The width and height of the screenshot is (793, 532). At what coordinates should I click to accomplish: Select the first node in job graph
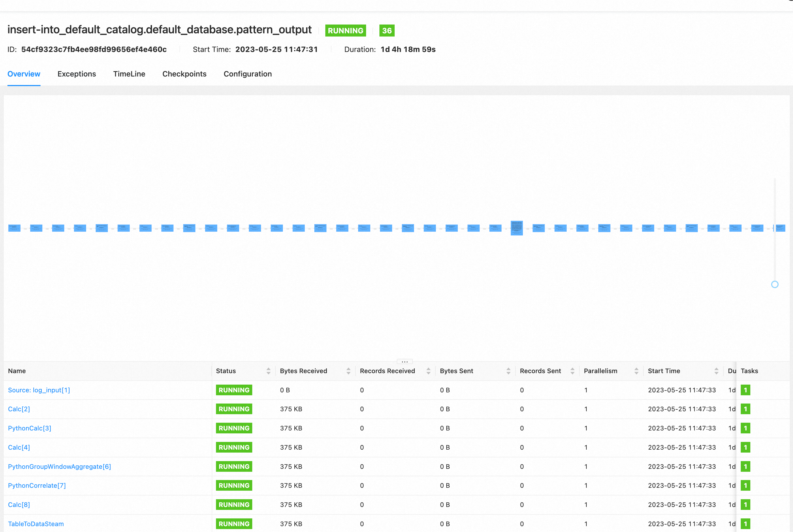[14, 228]
